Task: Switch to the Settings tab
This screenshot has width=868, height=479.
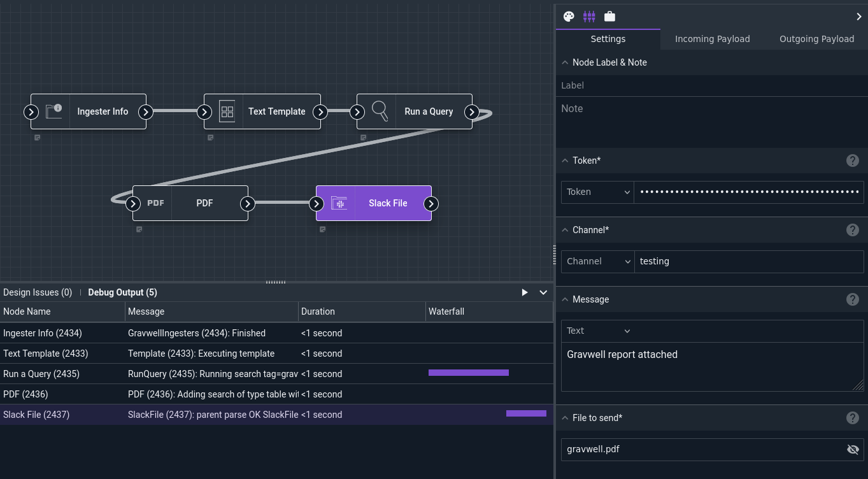Action: (608, 39)
